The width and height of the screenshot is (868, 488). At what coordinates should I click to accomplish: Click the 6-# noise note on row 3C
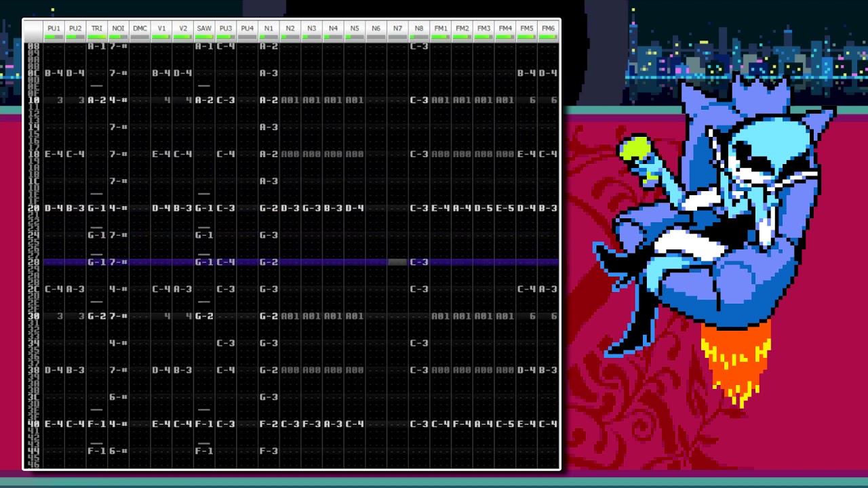pos(119,397)
